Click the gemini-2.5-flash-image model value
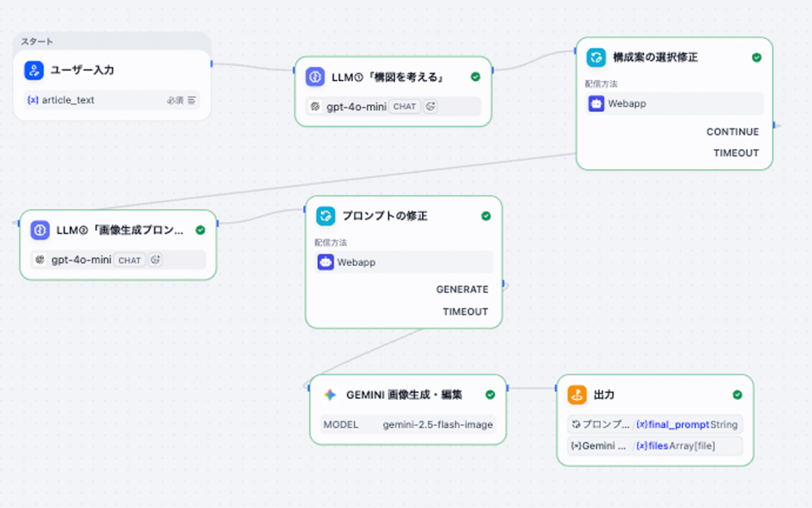 pyautogui.click(x=437, y=425)
